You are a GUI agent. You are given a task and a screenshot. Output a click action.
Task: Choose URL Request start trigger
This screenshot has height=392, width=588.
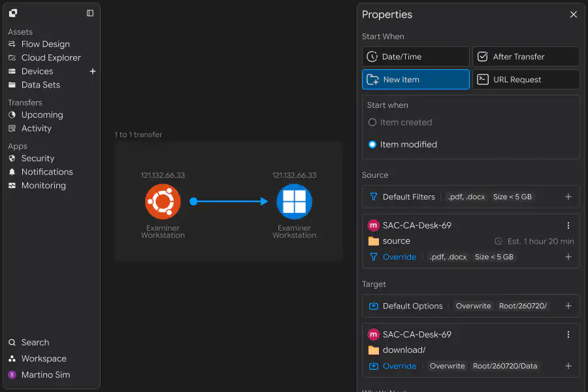click(x=526, y=80)
